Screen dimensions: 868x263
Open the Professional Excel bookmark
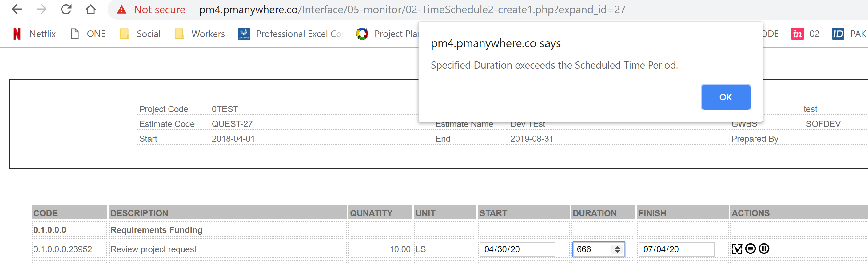pyautogui.click(x=290, y=34)
